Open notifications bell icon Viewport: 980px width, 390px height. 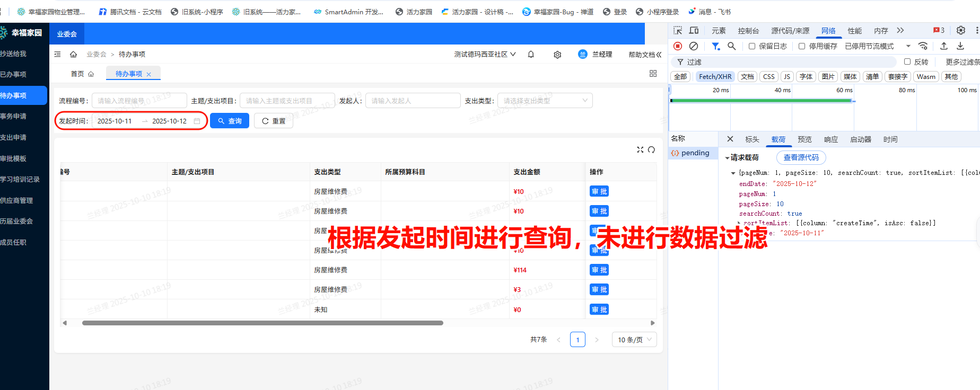(x=531, y=54)
